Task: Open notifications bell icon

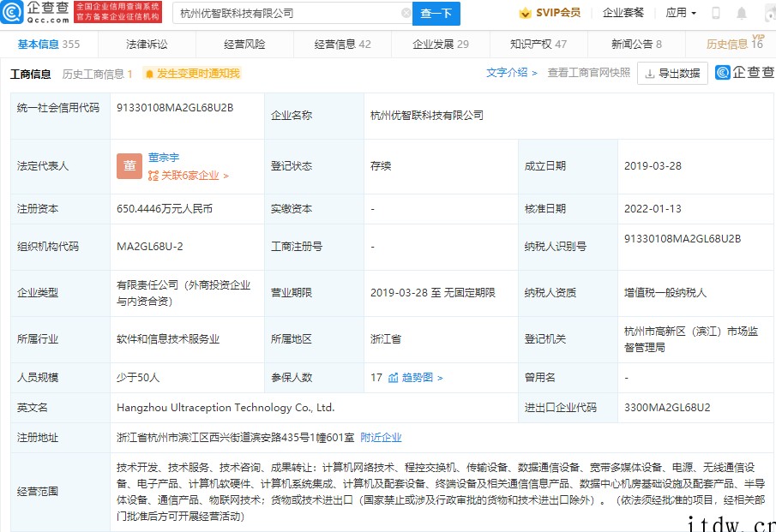Action: click(742, 14)
